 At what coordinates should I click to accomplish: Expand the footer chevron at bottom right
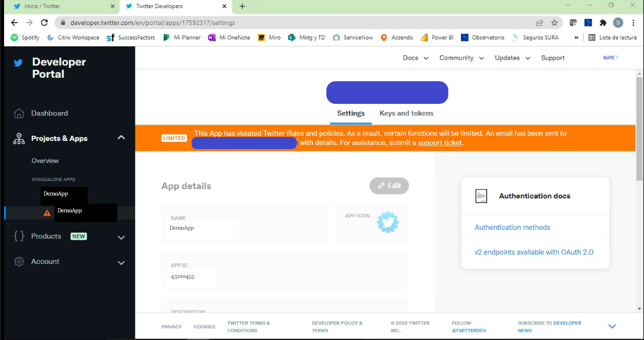pyautogui.click(x=612, y=327)
